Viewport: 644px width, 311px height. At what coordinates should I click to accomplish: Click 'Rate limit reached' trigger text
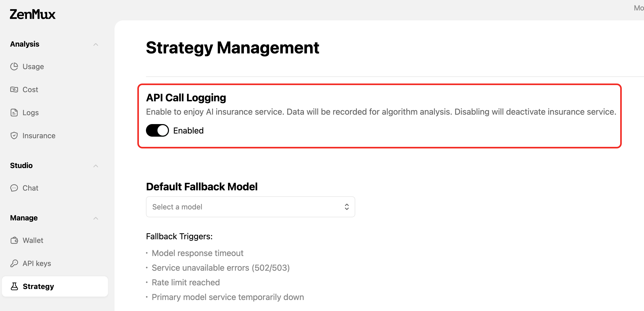[186, 282]
